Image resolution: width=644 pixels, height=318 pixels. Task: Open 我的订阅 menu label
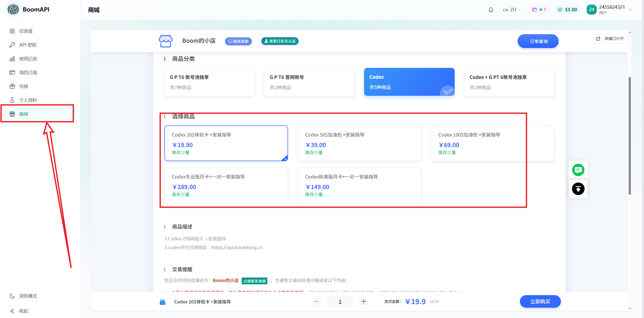(x=28, y=72)
